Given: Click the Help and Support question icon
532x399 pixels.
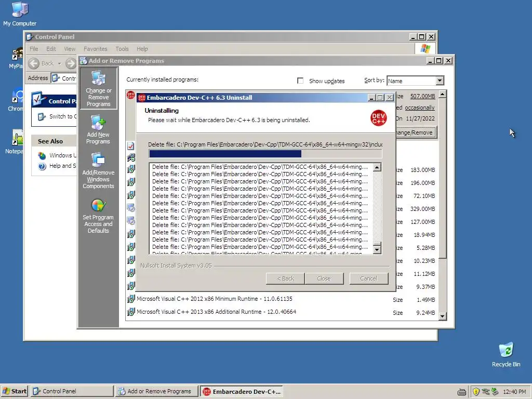Looking at the screenshot, I should coord(42,166).
